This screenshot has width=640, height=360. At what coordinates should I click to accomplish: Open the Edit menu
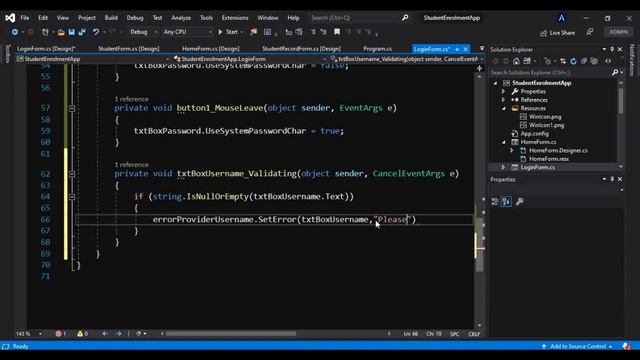43,18
